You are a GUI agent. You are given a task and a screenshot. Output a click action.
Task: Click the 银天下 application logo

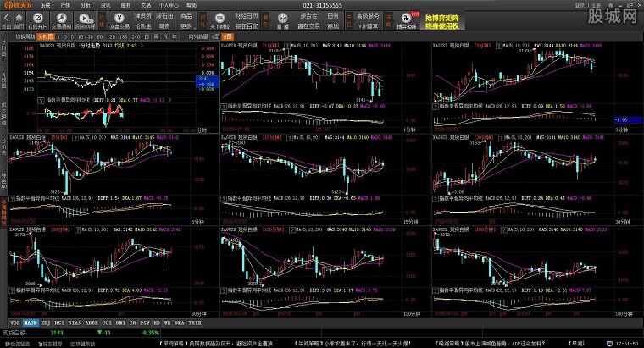coord(17,5)
